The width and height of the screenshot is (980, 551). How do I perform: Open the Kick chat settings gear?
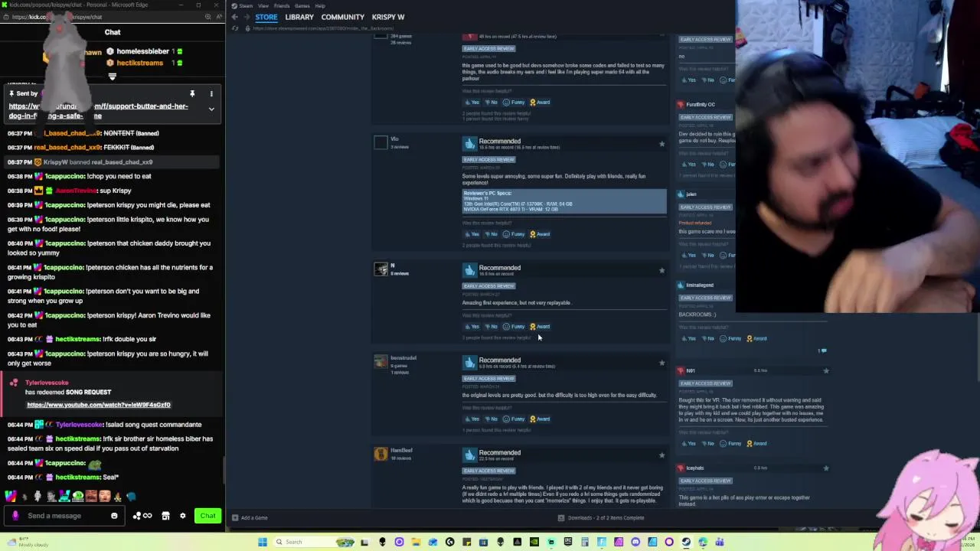[182, 516]
